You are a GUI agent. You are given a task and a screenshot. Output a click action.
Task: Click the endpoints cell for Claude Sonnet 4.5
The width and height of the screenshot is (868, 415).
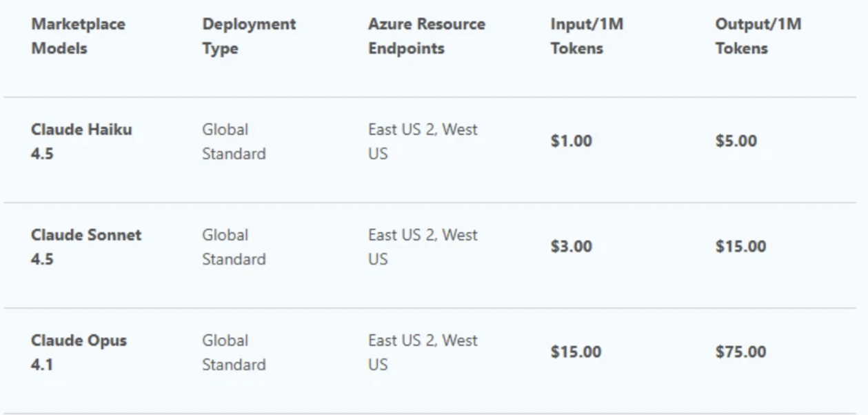coord(423,247)
